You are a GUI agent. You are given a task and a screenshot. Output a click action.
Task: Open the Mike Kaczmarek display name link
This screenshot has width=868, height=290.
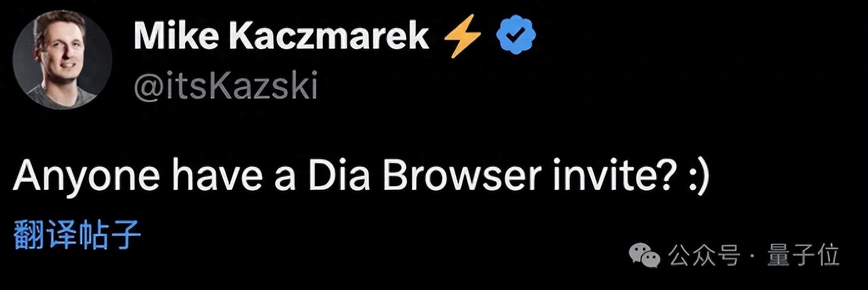(281, 37)
